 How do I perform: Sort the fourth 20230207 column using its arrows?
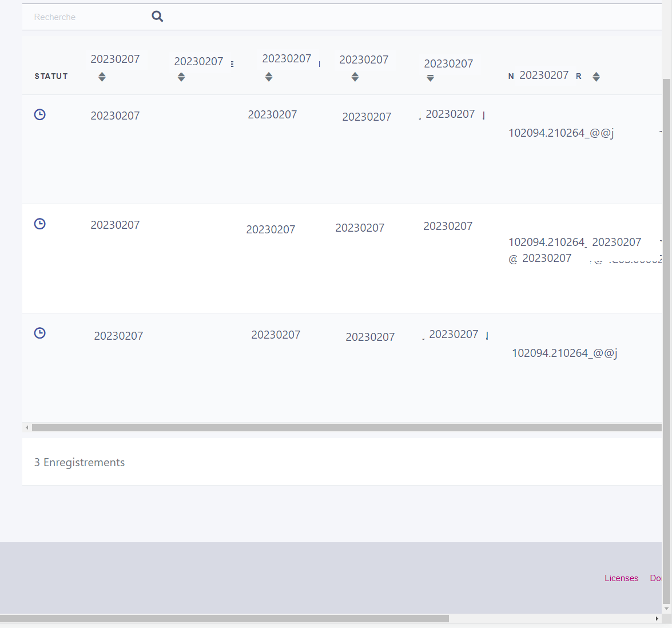(x=355, y=77)
